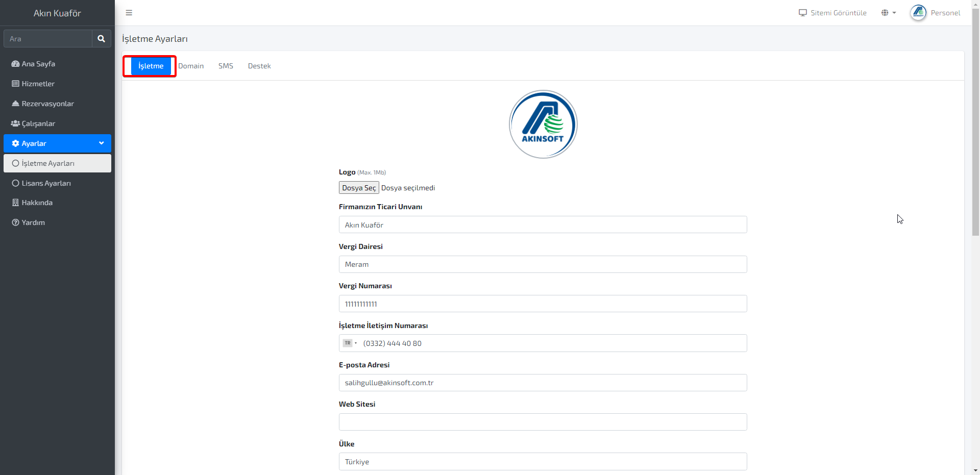Viewport: 980px width, 475px height.
Task: Open the Ülke country selector
Action: coord(543,462)
